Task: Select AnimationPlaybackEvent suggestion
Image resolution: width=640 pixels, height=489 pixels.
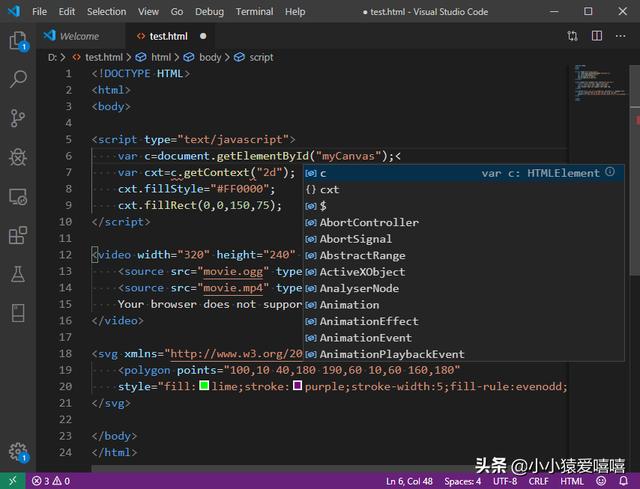Action: click(464, 354)
